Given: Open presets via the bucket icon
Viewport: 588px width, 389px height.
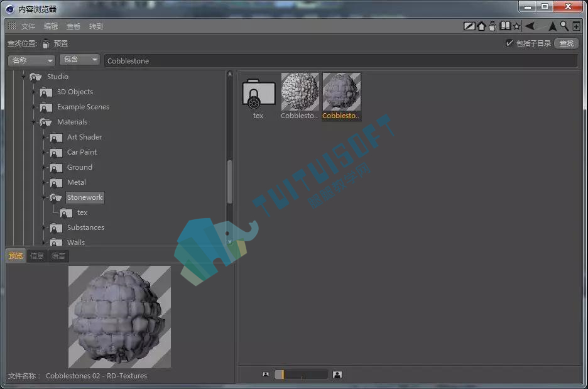Looking at the screenshot, I should (x=493, y=26).
